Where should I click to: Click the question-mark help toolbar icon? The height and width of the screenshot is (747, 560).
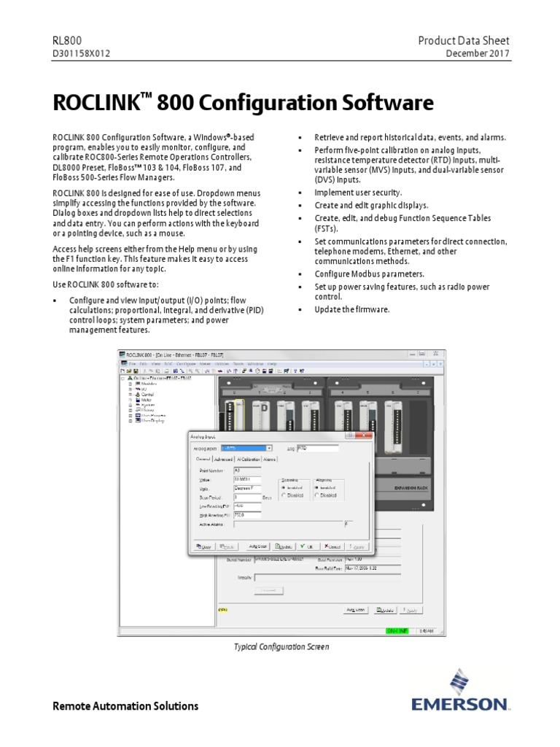(x=295, y=371)
